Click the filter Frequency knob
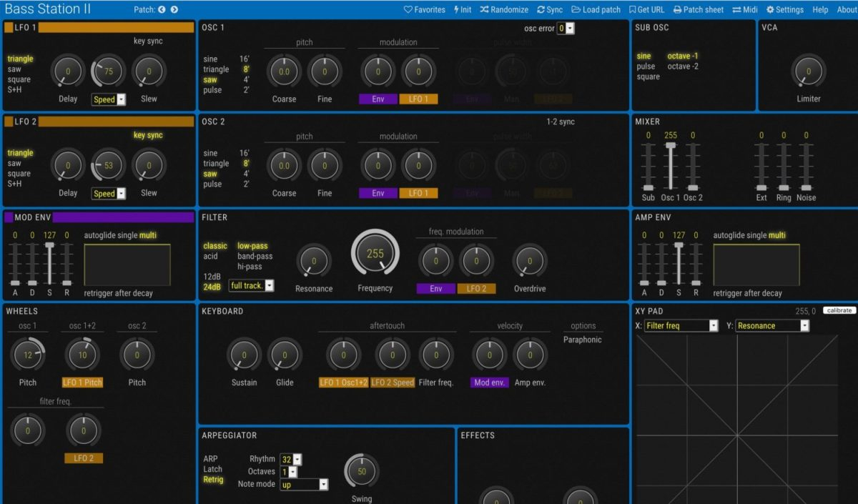 tap(375, 255)
